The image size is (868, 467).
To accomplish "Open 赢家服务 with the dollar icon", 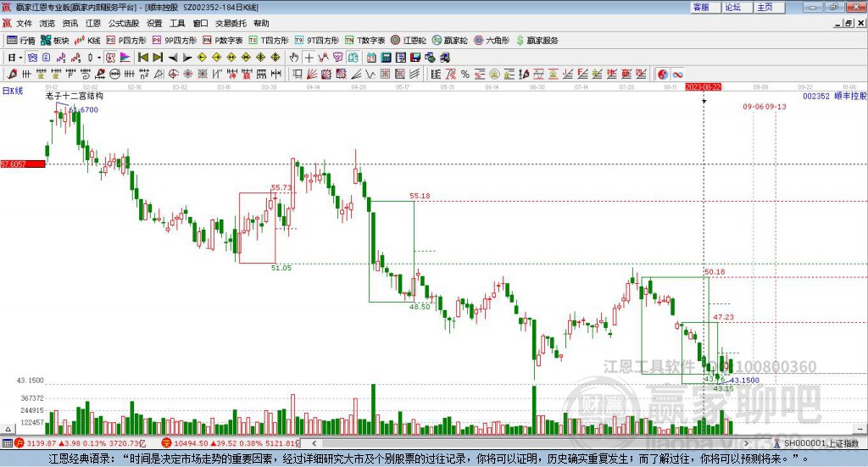I will coord(537,41).
